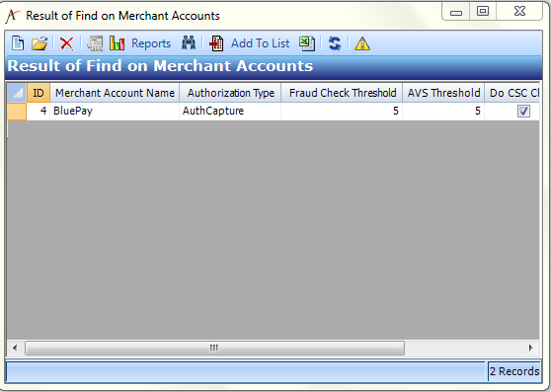Click AVS Threshold column header

443,93
